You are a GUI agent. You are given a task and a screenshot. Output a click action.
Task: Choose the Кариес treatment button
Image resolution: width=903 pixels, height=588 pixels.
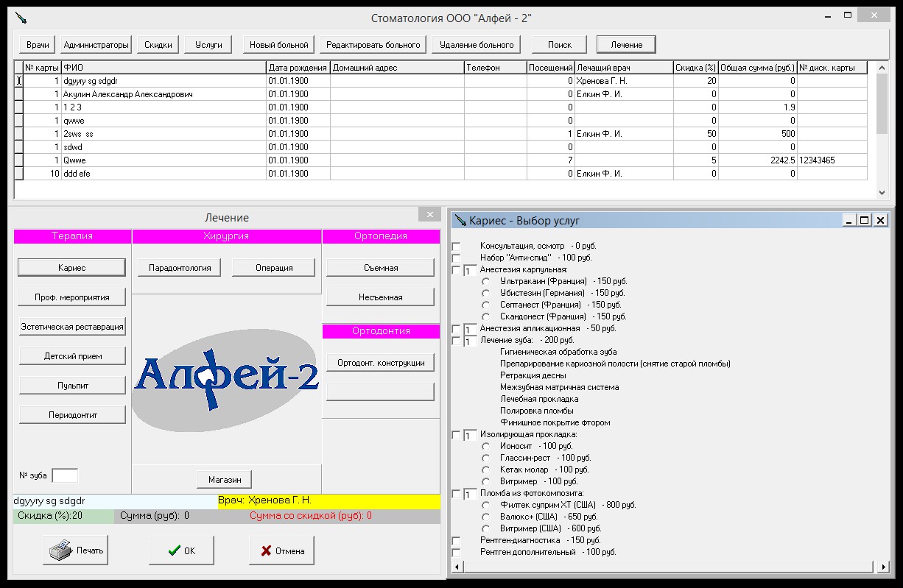tap(71, 268)
